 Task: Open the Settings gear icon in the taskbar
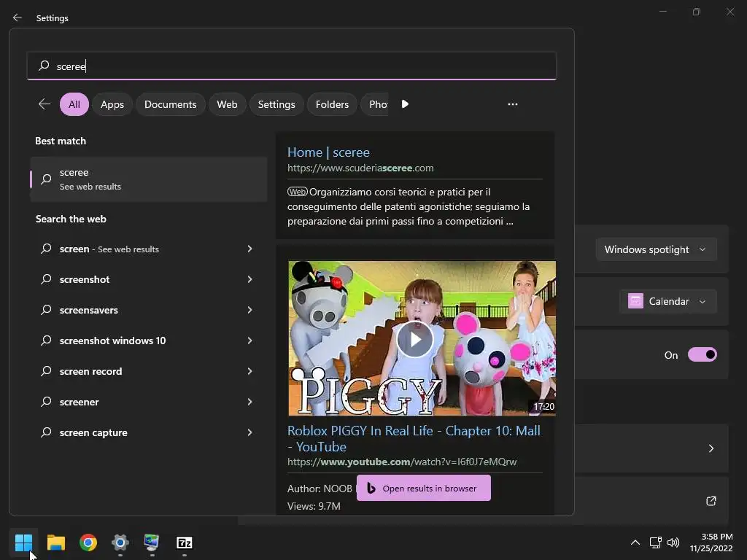click(120, 542)
